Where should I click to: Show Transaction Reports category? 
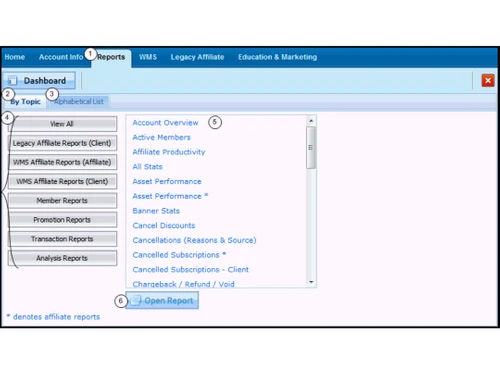[62, 239]
